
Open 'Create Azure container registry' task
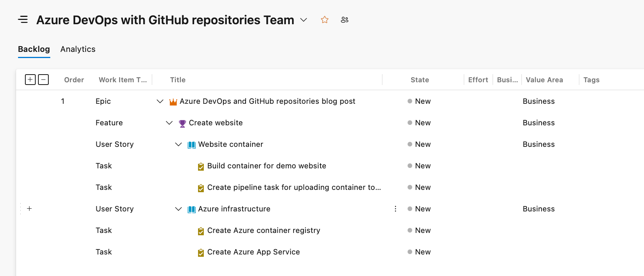pyautogui.click(x=264, y=230)
